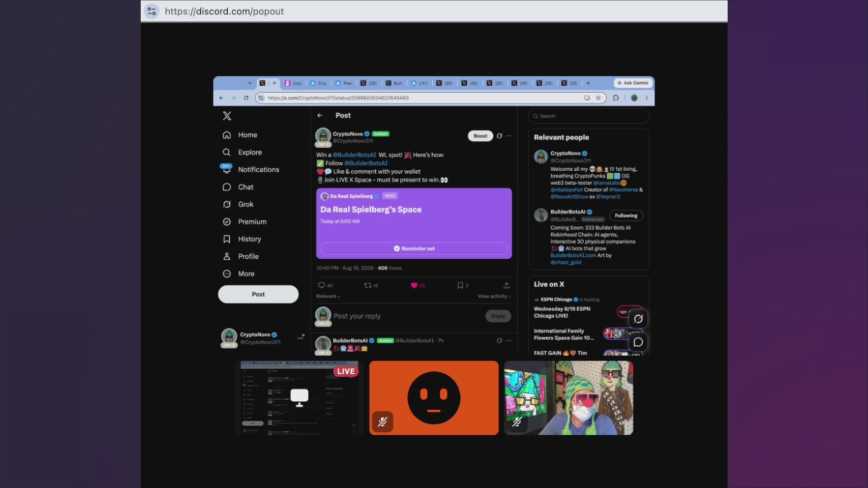868x488 pixels.
Task: Click the Grok sidebar icon
Action: pos(227,204)
